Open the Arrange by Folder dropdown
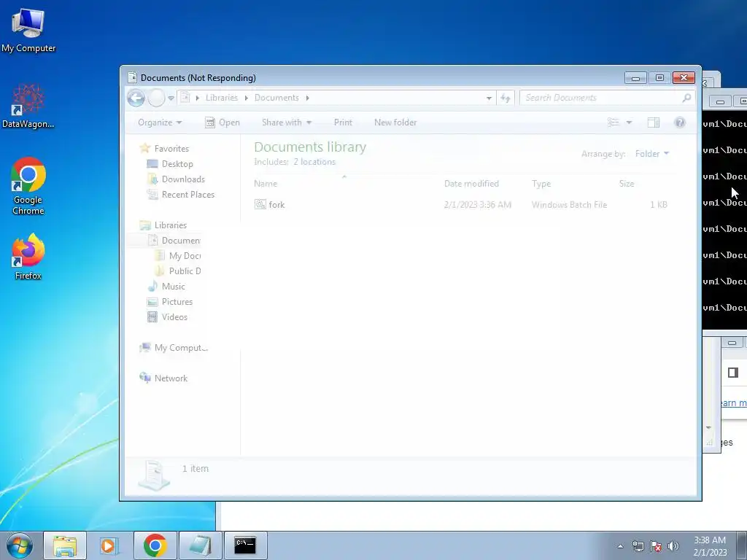The width and height of the screenshot is (747, 560). tap(651, 154)
